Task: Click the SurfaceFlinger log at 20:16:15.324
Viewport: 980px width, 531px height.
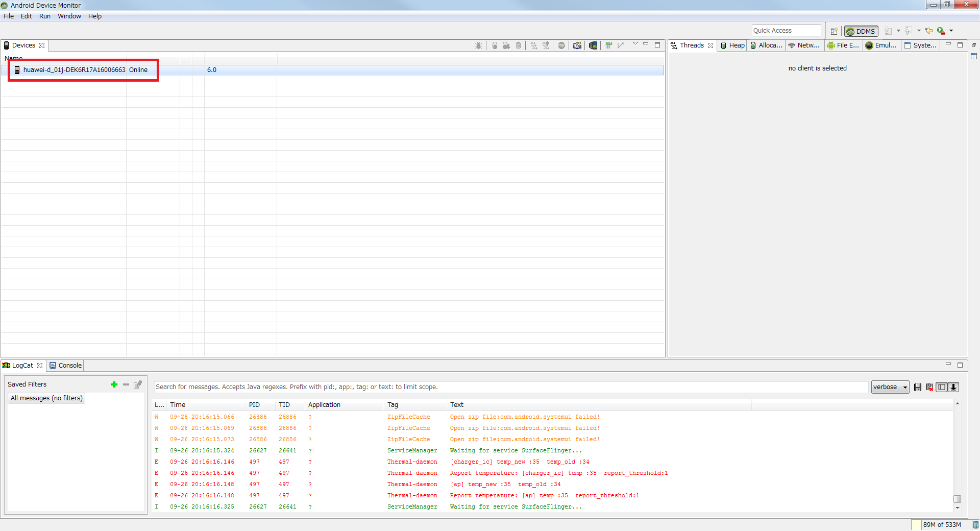Action: 553,450
